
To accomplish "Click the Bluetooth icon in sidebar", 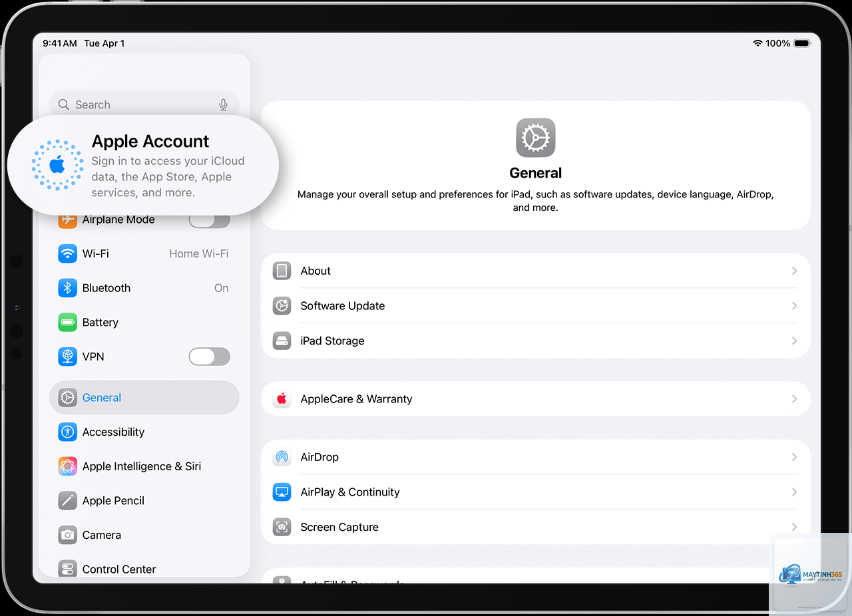I will (x=67, y=288).
